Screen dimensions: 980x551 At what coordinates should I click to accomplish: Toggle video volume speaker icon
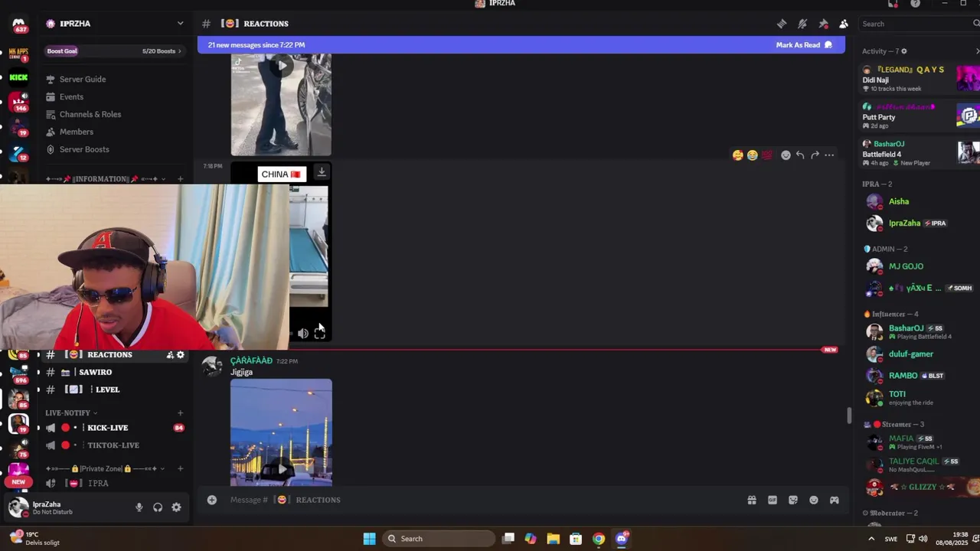coord(303,333)
